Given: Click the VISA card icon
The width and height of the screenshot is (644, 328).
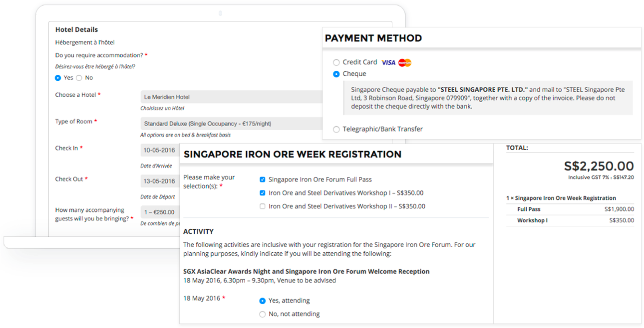Looking at the screenshot, I should click(x=389, y=62).
